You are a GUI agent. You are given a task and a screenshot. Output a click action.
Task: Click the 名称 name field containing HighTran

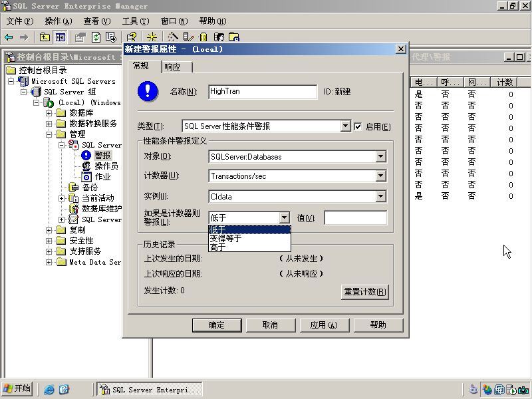(263, 92)
